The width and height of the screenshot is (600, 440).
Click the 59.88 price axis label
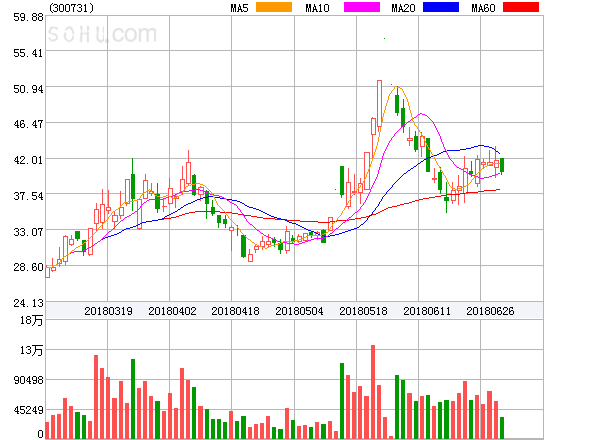point(28,17)
